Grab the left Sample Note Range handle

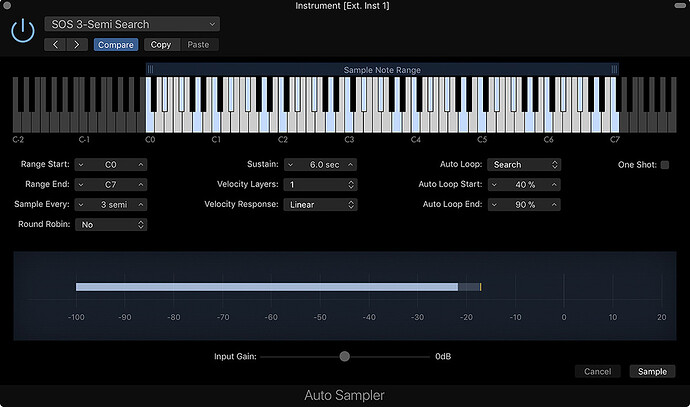click(150, 70)
